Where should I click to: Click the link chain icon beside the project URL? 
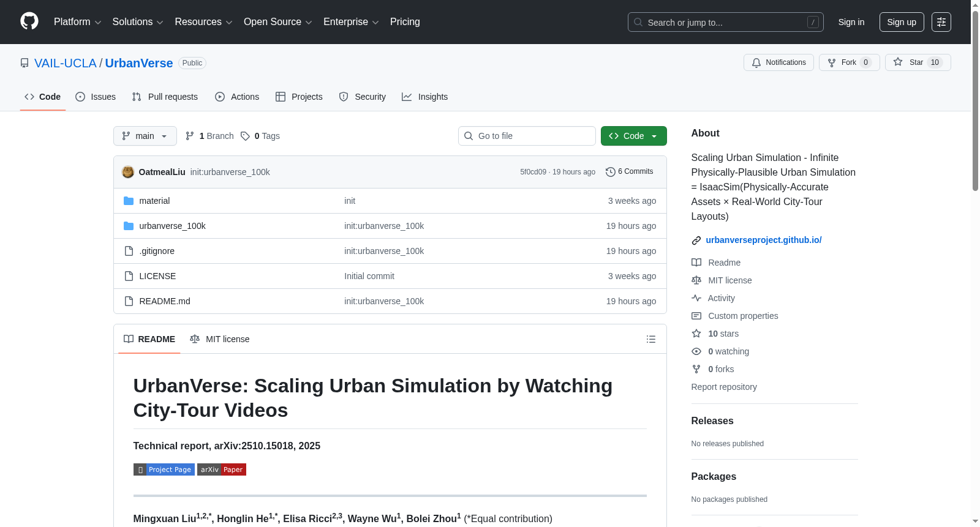(696, 241)
